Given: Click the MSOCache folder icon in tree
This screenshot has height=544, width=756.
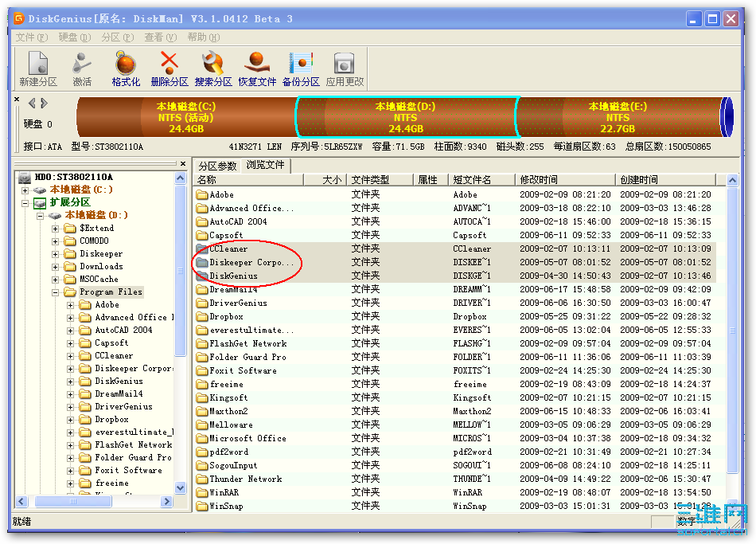Looking at the screenshot, I should (70, 279).
